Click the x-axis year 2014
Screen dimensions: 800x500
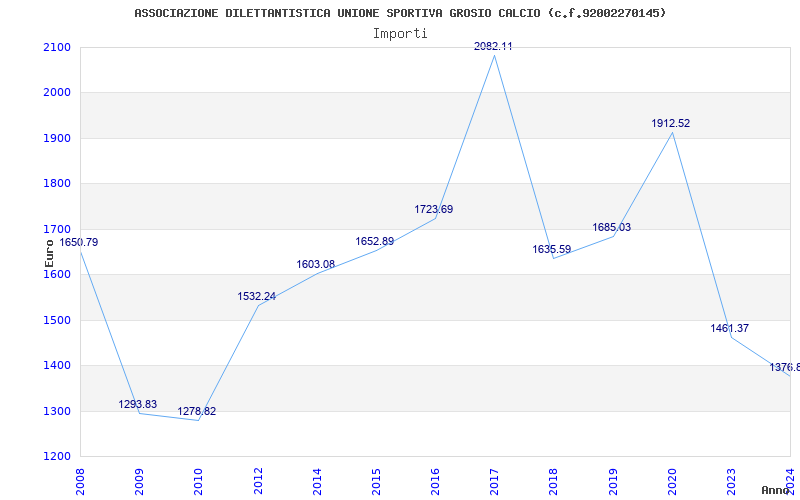click(317, 482)
